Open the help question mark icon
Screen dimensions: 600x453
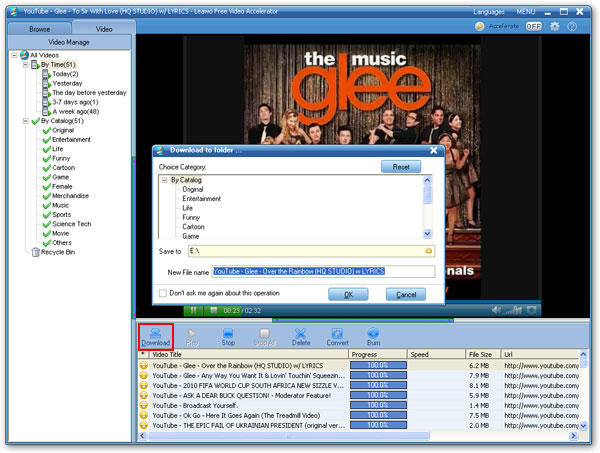[572, 26]
